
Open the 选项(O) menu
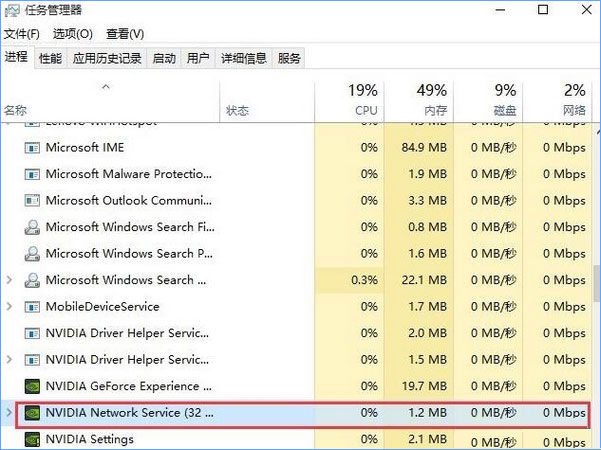coord(72,35)
